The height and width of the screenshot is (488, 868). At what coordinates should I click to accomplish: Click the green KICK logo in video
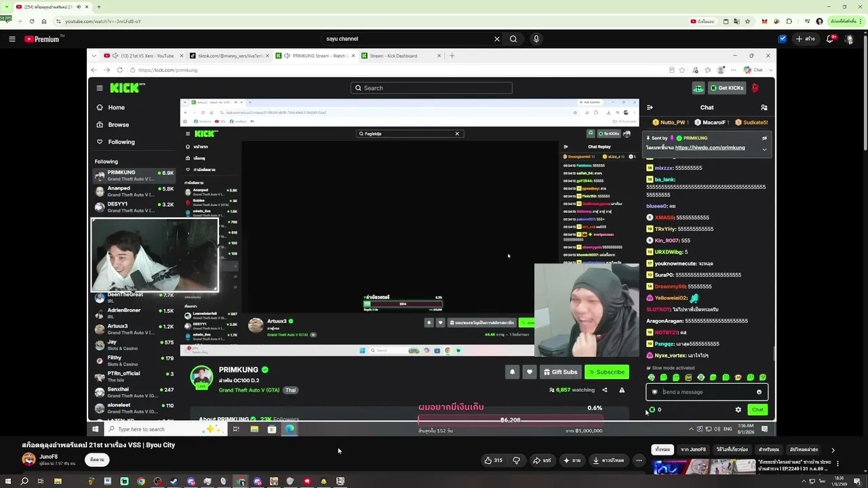pos(125,87)
